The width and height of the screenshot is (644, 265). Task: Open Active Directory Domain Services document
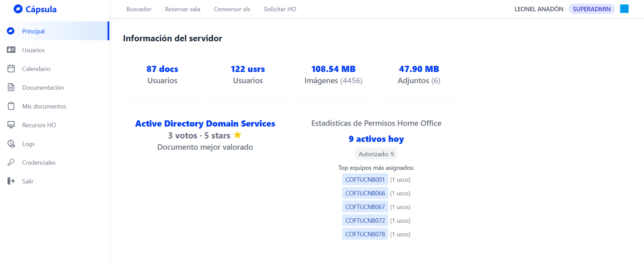tap(205, 123)
